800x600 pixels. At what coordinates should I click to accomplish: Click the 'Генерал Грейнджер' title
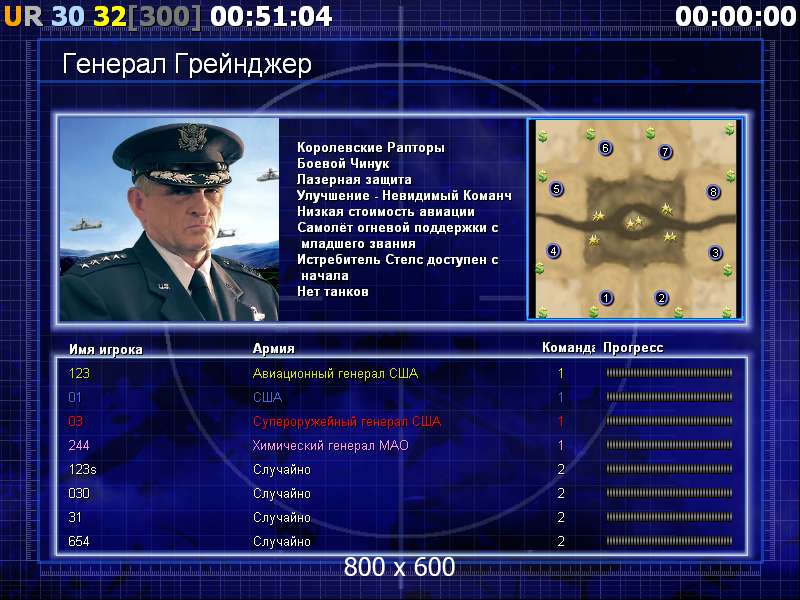point(187,65)
